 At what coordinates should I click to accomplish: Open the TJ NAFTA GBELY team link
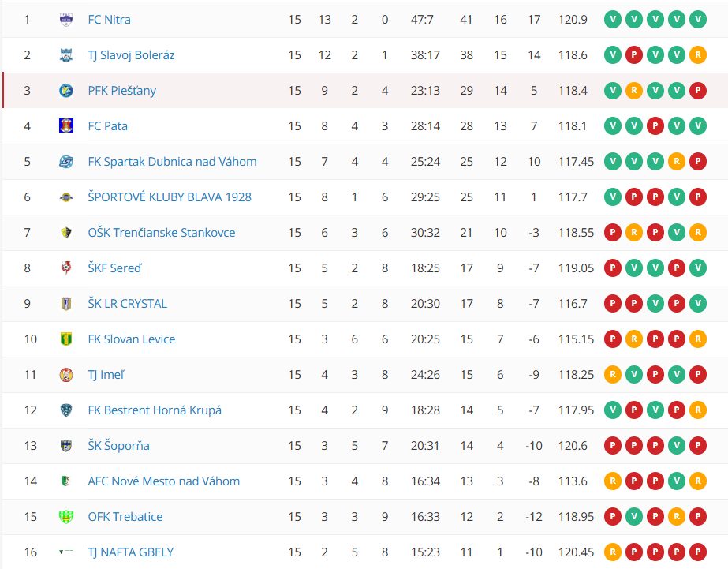pyautogui.click(x=130, y=552)
